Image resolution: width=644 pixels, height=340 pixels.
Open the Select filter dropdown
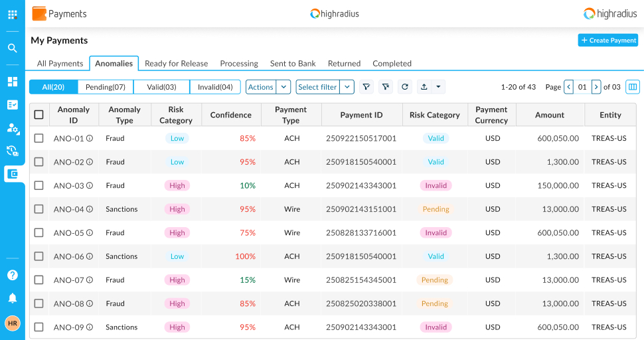click(x=347, y=87)
